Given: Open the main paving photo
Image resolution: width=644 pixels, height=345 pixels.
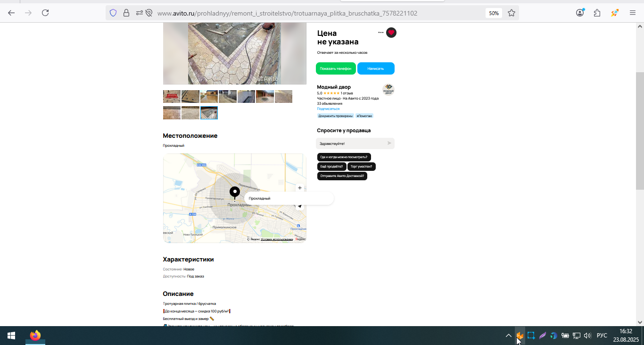Looking at the screenshot, I should 234,54.
